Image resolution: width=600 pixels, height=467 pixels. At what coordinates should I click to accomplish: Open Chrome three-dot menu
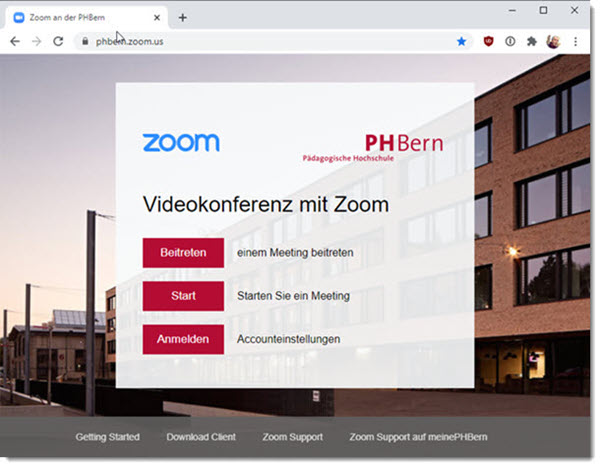tap(576, 41)
